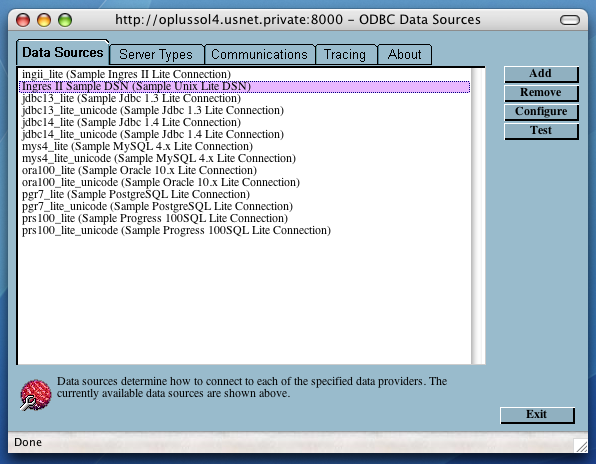Image resolution: width=596 pixels, height=464 pixels.
Task: Open the Server Types tab
Action: pyautogui.click(x=156, y=55)
